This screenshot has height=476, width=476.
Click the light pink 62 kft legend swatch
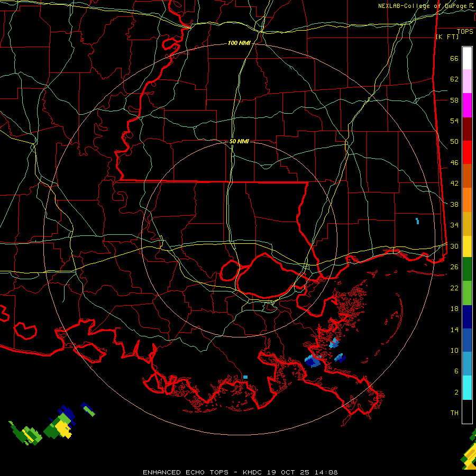pos(467,81)
